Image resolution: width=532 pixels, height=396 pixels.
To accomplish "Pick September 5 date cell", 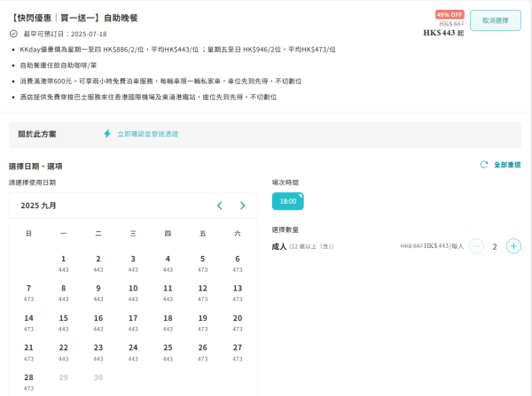I will [x=202, y=263].
